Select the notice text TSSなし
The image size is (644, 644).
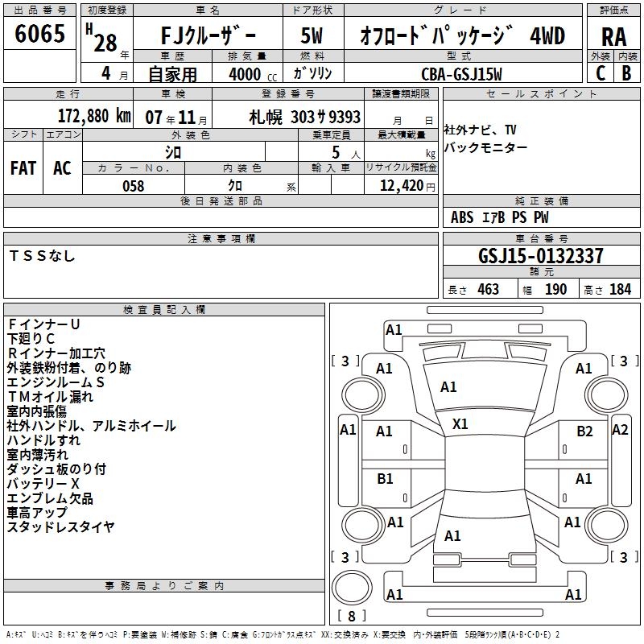point(42,255)
